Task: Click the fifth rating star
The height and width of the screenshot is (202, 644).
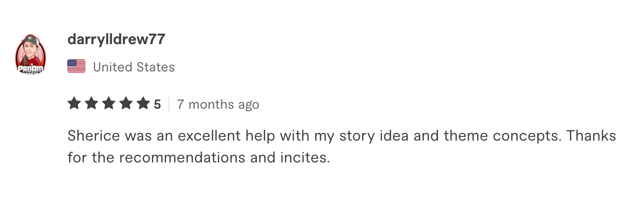Action: [x=143, y=104]
